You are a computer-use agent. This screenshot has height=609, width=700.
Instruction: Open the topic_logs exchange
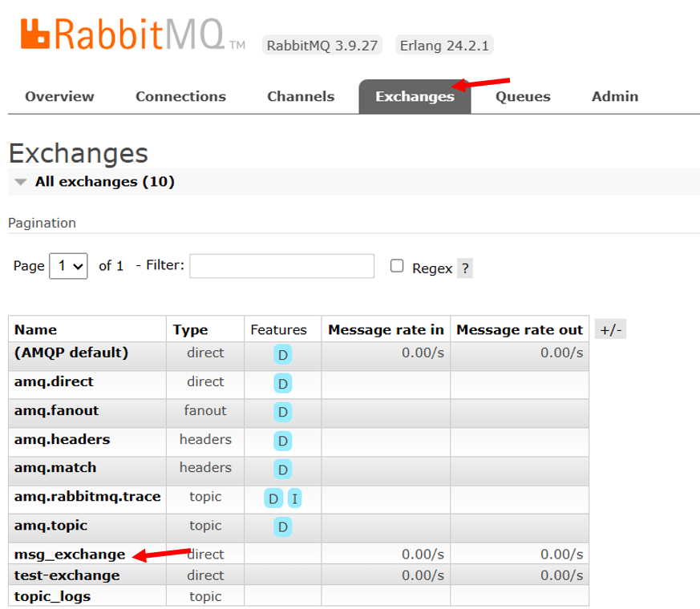[52, 596]
